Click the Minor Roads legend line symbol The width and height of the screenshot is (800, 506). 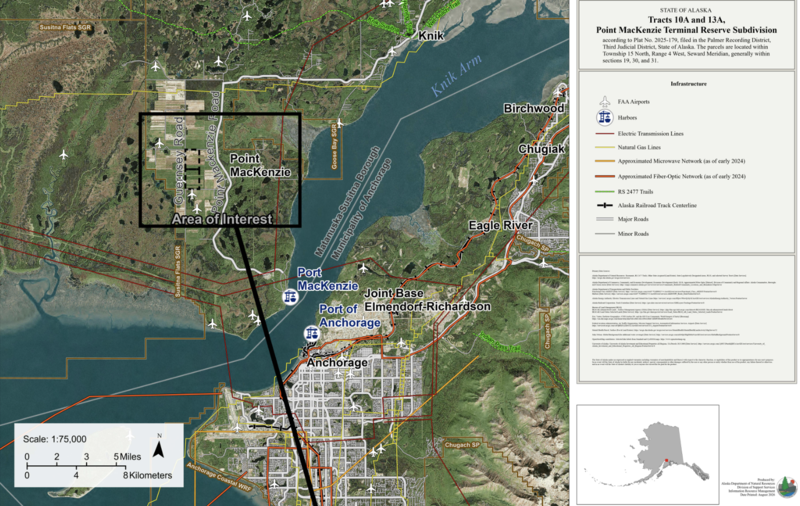[605, 234]
